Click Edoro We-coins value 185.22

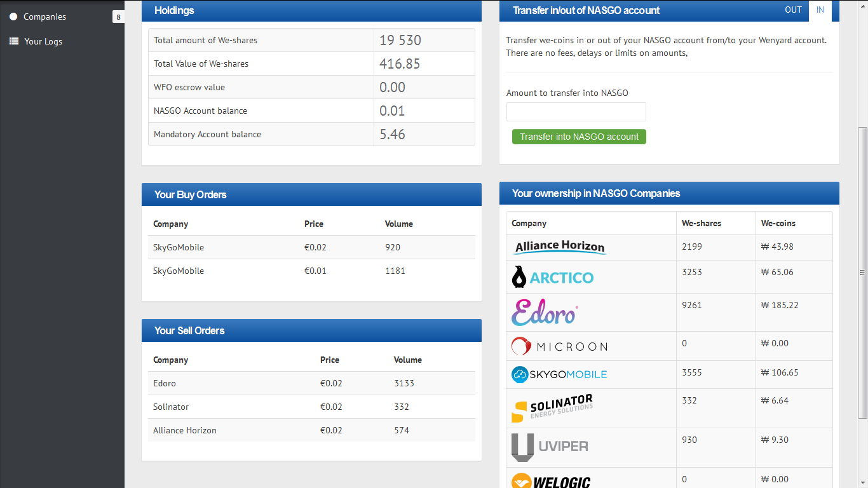click(780, 305)
